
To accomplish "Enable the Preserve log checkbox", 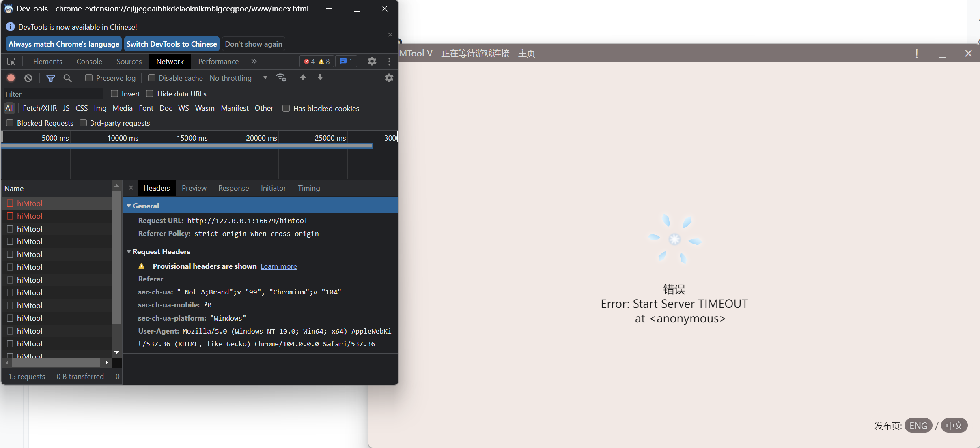I will pos(89,78).
